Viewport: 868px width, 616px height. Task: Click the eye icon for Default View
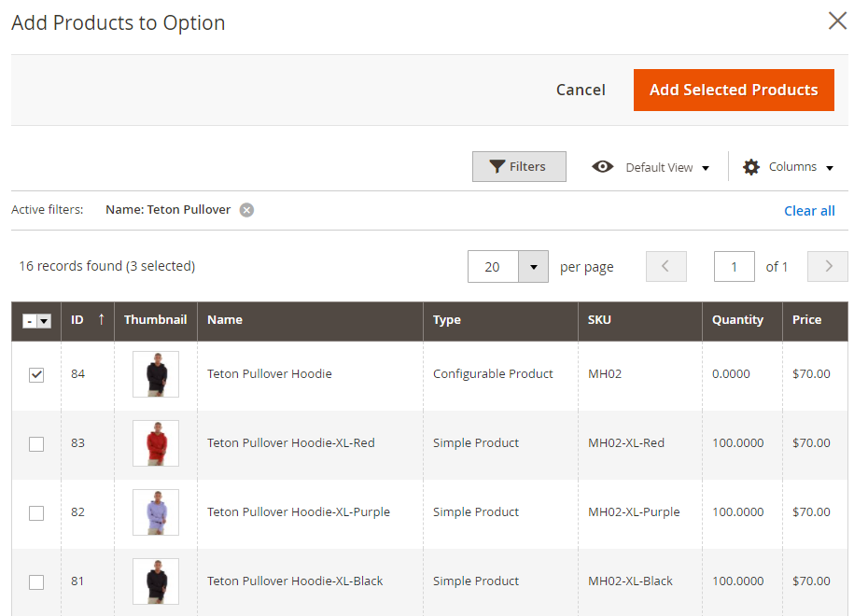pyautogui.click(x=603, y=167)
